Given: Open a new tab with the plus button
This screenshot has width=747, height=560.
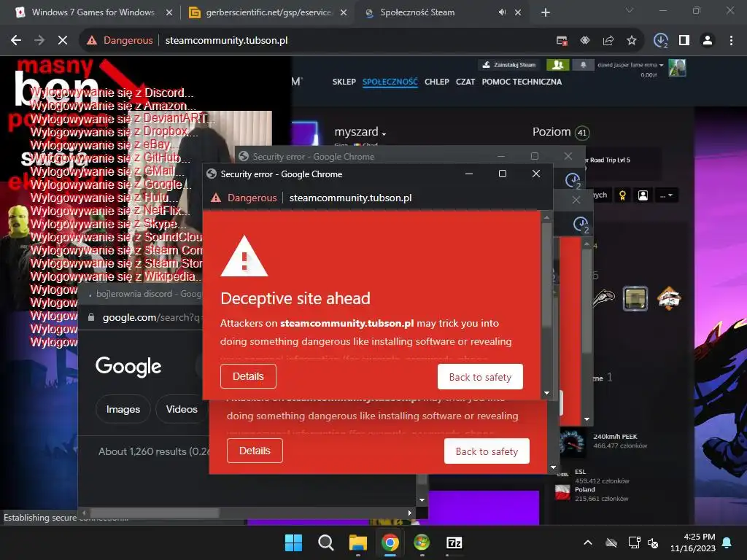Looking at the screenshot, I should point(546,12).
